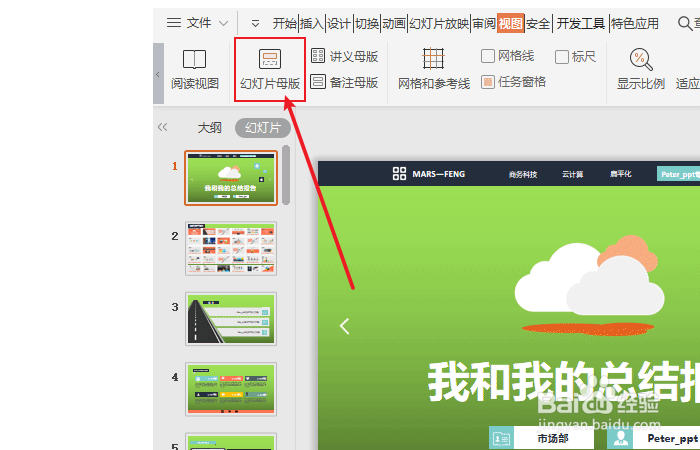Open 幻灯片母版 slide master view
The width and height of the screenshot is (700, 450).
tap(270, 70)
